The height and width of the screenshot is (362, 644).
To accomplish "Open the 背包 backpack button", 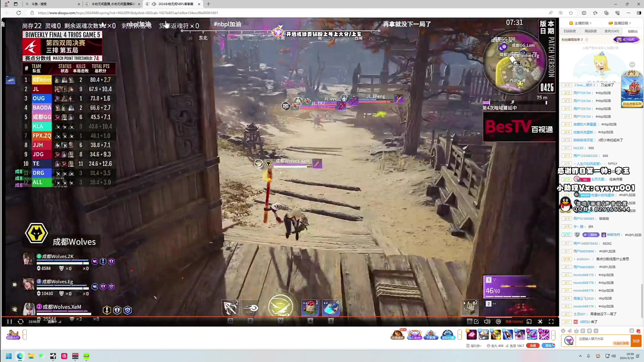I will [548, 346].
